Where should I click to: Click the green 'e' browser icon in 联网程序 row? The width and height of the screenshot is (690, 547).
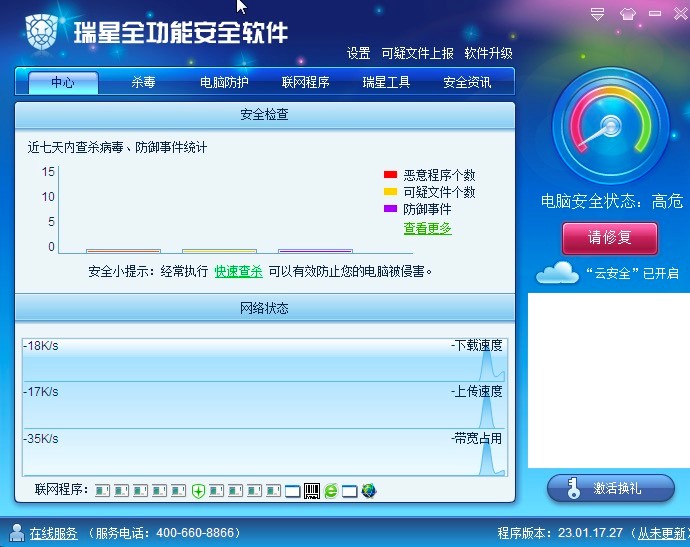331,491
